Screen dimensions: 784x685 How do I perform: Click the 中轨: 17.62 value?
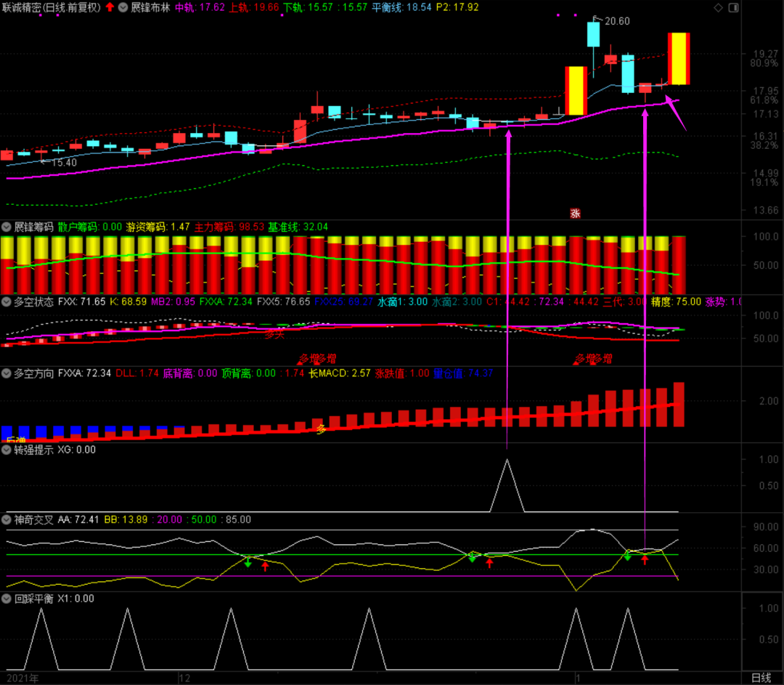tap(200, 7)
